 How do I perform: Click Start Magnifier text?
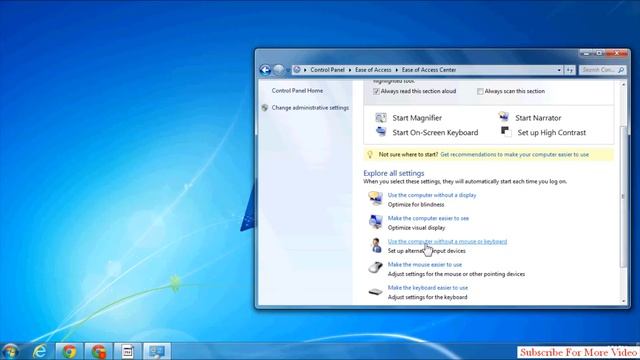click(417, 118)
